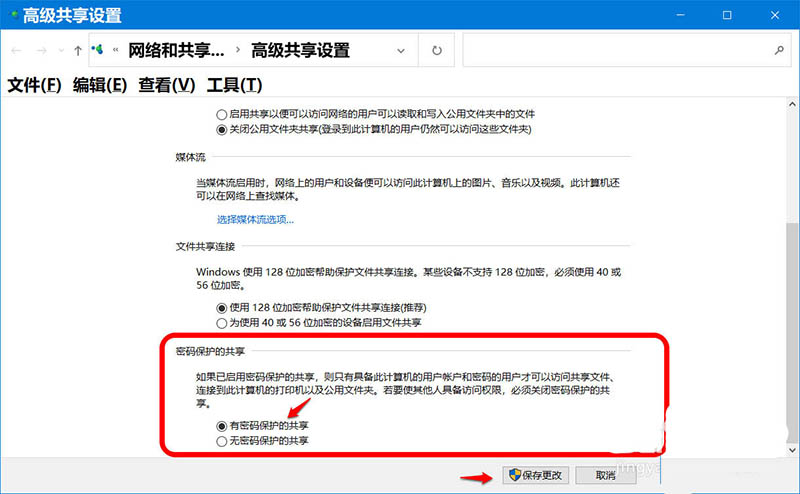800x494 pixels.
Task: Click the window title bar icon
Action: 14,14
